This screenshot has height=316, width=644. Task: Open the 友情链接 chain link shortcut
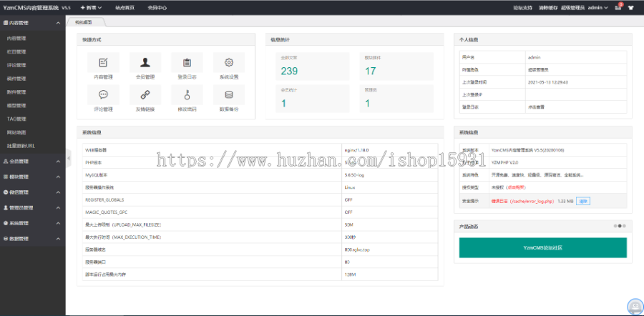point(145,95)
